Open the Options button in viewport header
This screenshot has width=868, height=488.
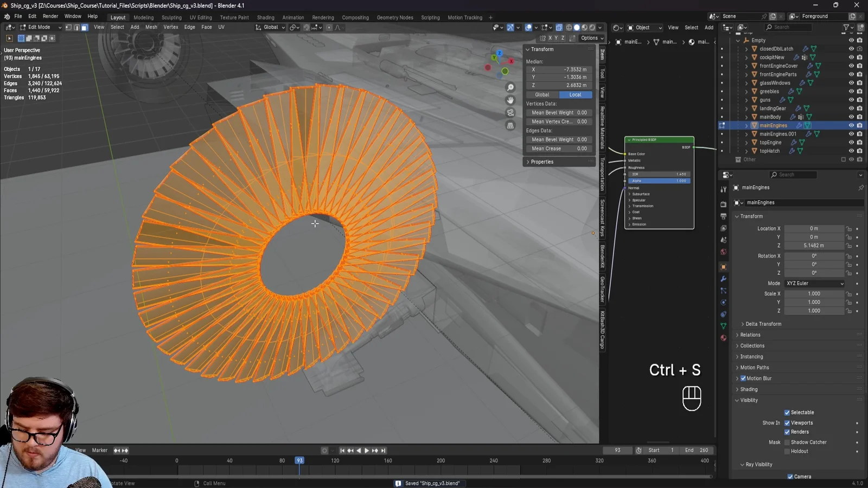point(591,38)
